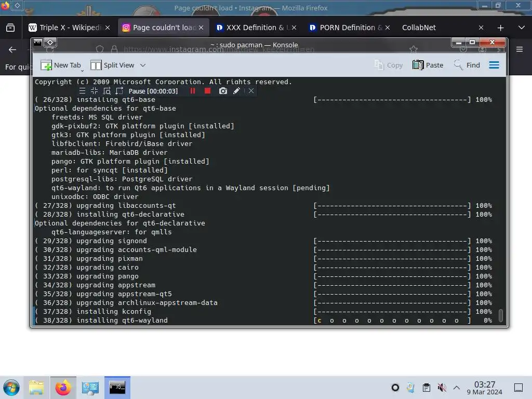532x399 pixels.
Task: Take a screenshot with the camera icon
Action: click(x=223, y=91)
